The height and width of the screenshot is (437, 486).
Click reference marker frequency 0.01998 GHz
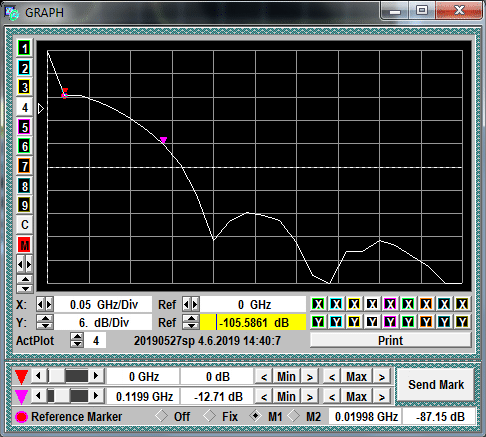click(x=365, y=416)
